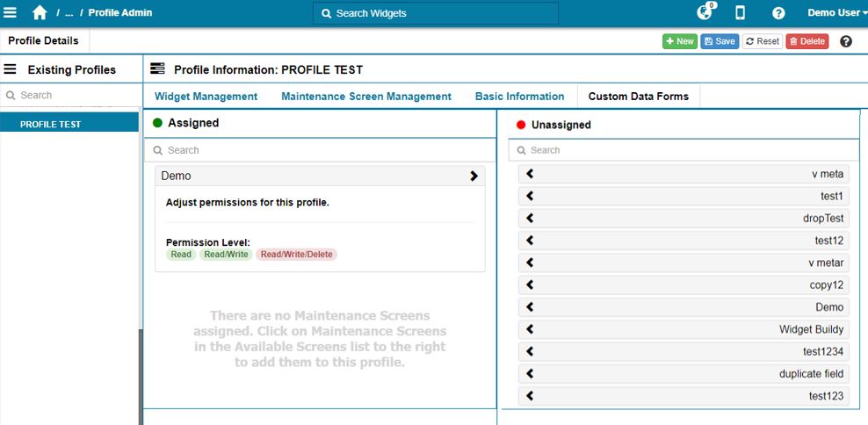Screen dimensions: 868x425
Task: Click the breadcrumb ellipsis in header
Action: (x=69, y=13)
